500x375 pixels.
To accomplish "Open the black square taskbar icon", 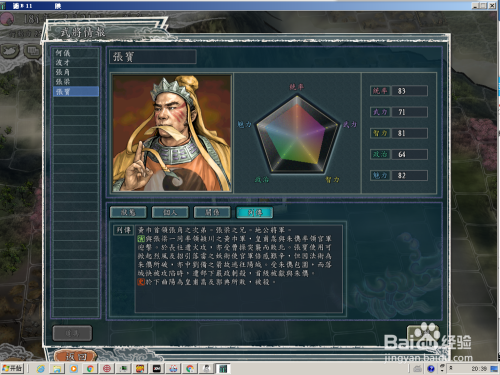I will (x=157, y=369).
